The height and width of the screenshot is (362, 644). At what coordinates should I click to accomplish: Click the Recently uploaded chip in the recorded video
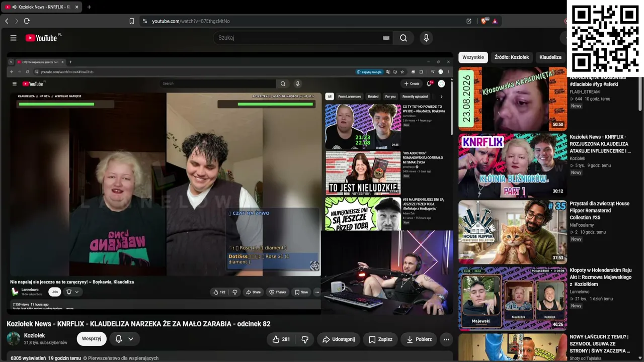(x=415, y=97)
